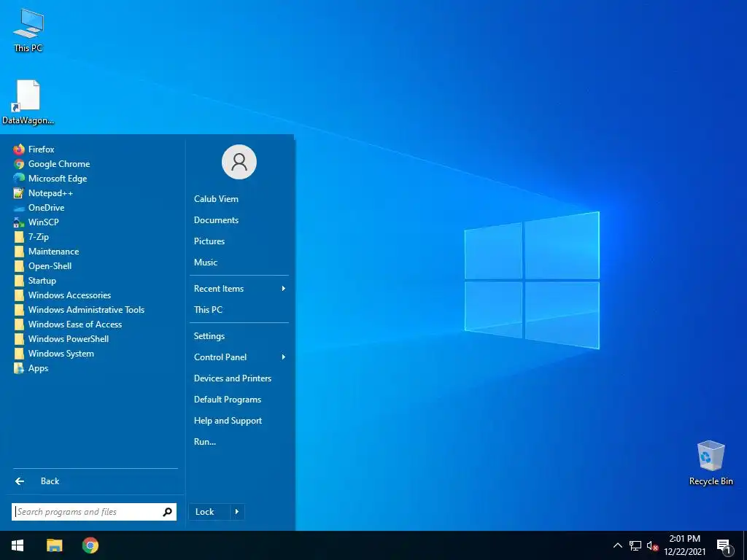
Task: Expand the Maintenance folder
Action: [x=46, y=252]
